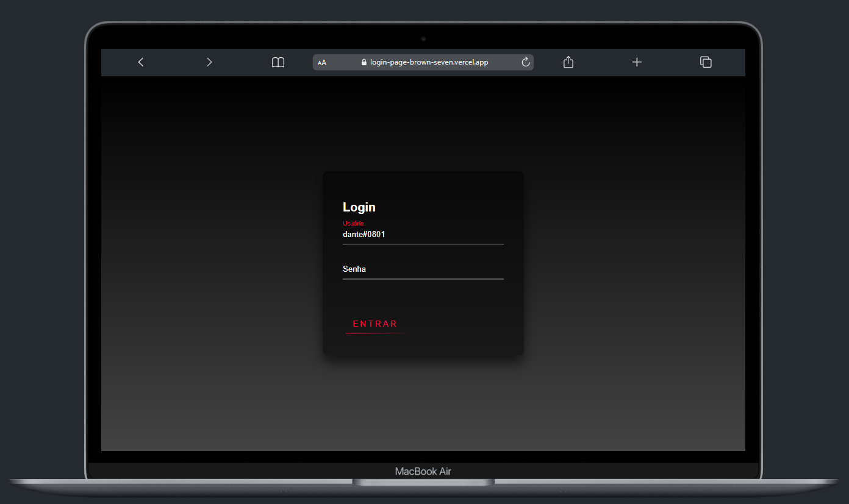Open the share sheet icon
The width and height of the screenshot is (849, 504).
click(x=568, y=62)
